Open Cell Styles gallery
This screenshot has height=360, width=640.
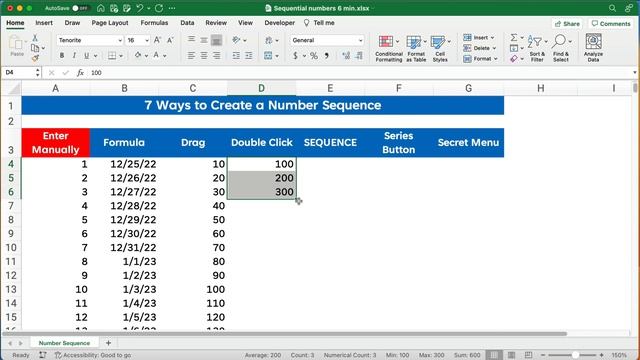pyautogui.click(x=440, y=48)
